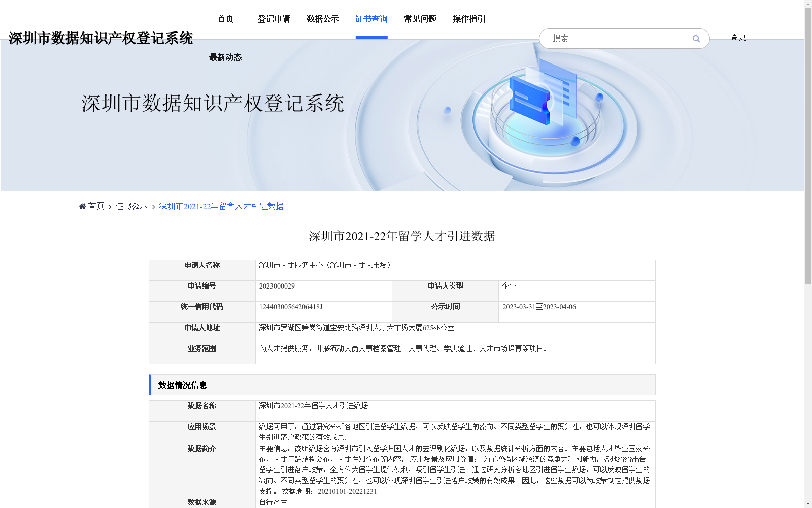Viewport: 812px width, 508px height.
Task: Click the 业务范围 label cell
Action: 202,354
